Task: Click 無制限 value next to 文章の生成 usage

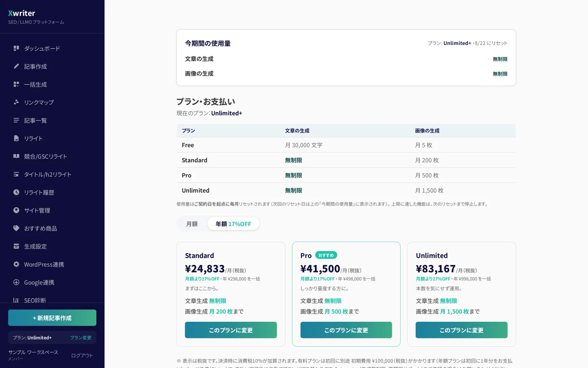Action: pos(500,59)
